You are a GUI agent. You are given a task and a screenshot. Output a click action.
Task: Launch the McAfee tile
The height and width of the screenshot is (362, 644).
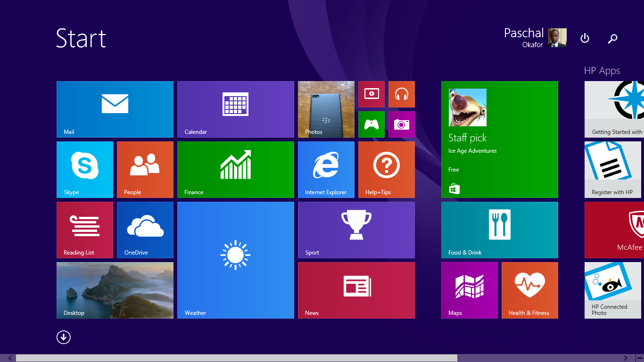click(614, 230)
